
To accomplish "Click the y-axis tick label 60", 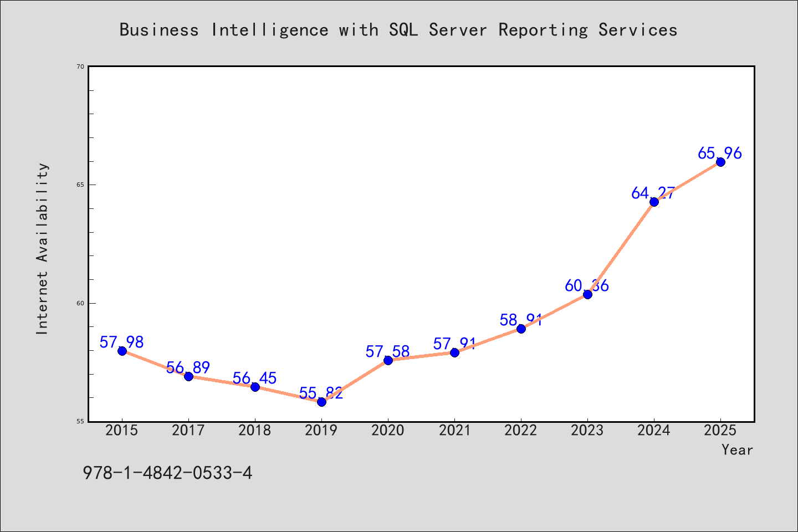I will click(x=80, y=303).
